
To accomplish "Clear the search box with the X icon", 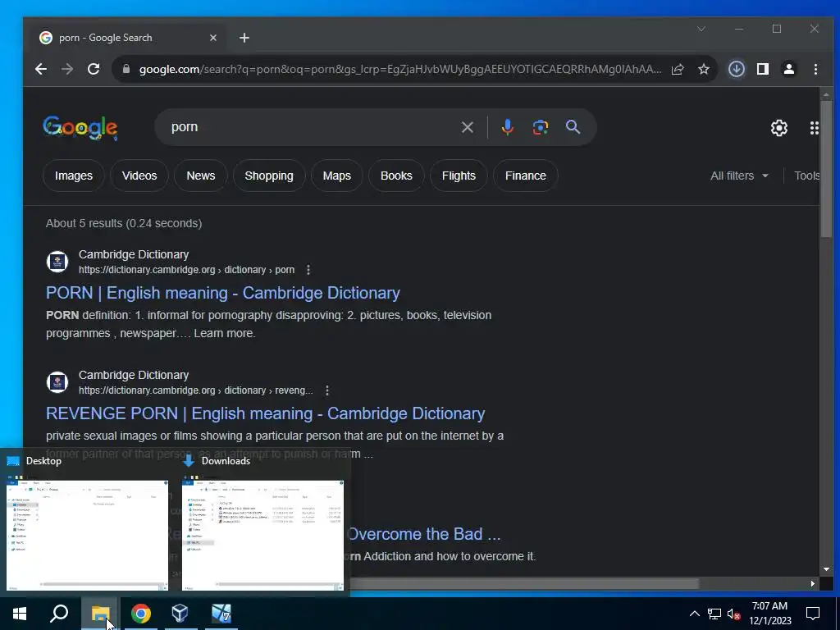I will [467, 127].
